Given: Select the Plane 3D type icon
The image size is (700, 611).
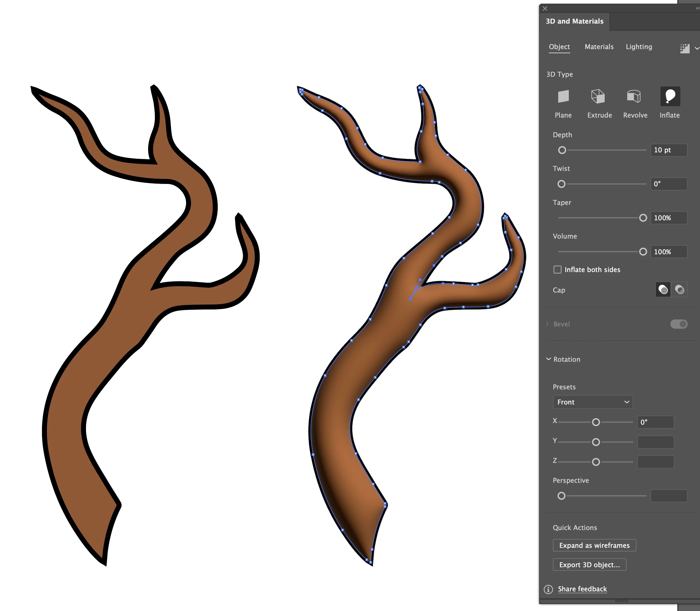Looking at the screenshot, I should pyautogui.click(x=563, y=97).
